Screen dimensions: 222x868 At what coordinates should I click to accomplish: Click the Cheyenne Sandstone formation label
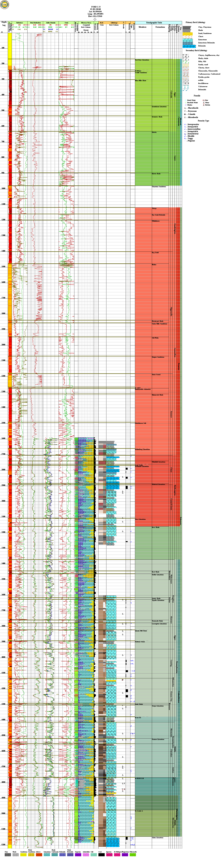point(159,187)
